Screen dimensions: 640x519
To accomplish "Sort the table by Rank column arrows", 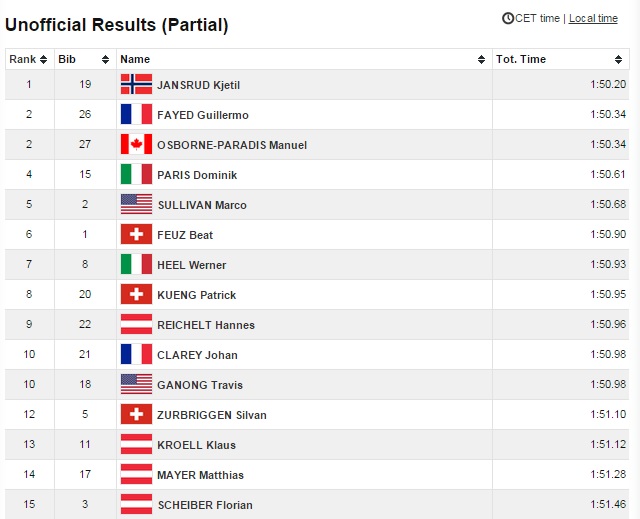I will (x=44, y=60).
